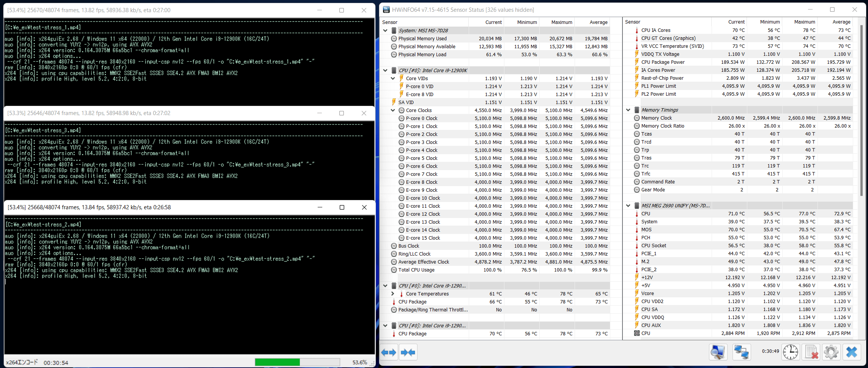Select the IA Cores Power row
The height and width of the screenshot is (368, 868).
click(x=738, y=70)
